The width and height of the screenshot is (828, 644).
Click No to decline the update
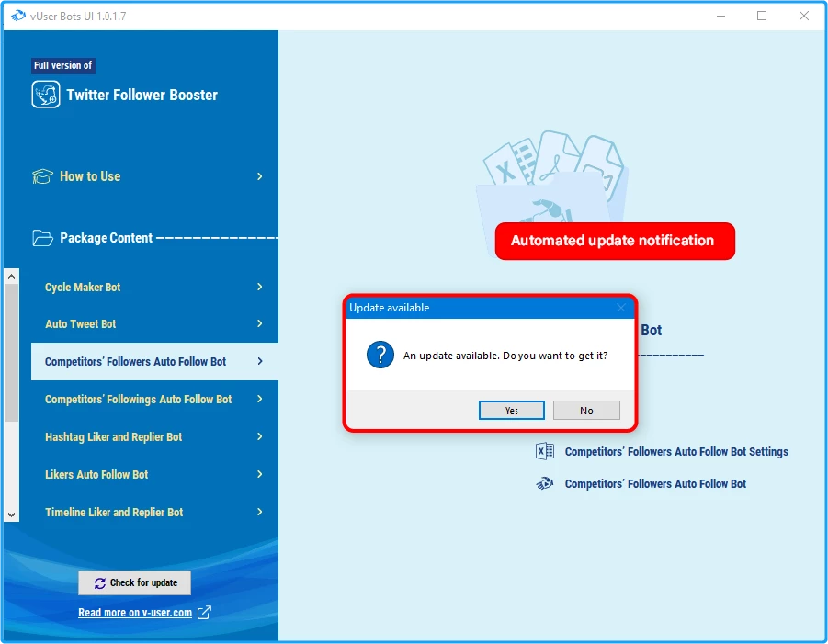586,410
